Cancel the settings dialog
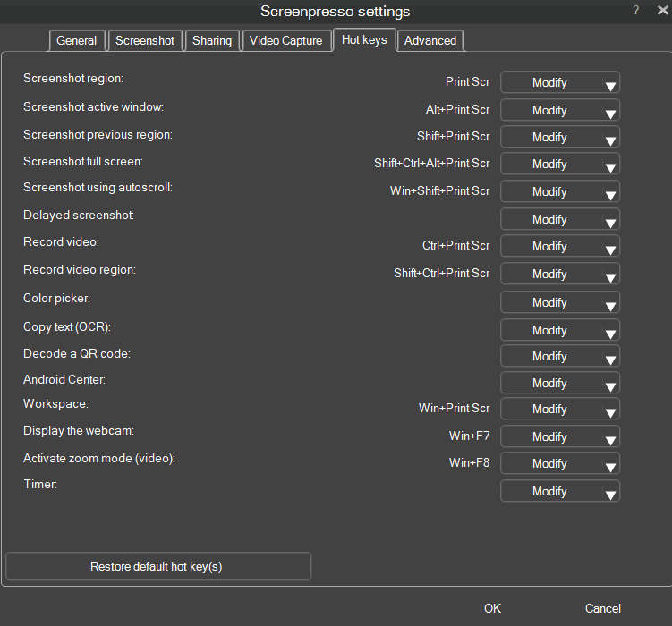 (602, 608)
